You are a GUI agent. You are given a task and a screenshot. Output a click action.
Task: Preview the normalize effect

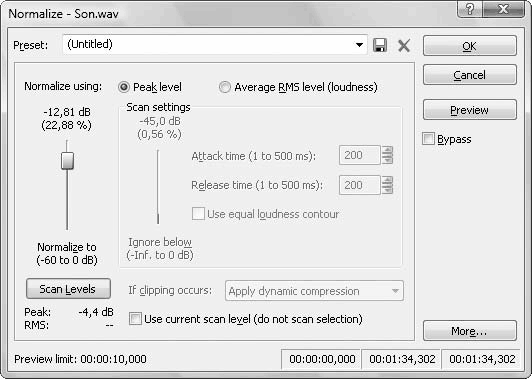470,110
